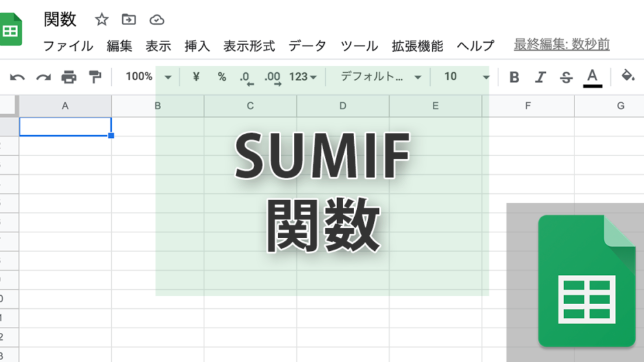The image size is (644, 362).
Task: Select column B header
Action: coord(157,106)
